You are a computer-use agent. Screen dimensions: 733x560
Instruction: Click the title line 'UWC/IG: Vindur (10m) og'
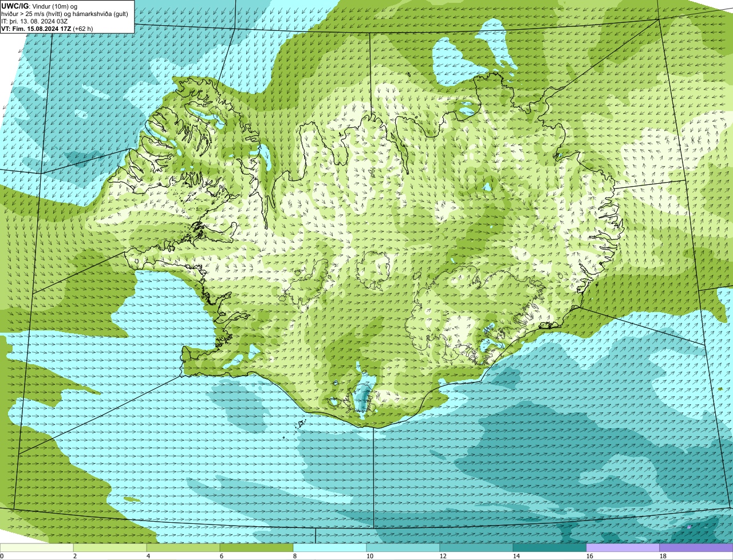[39, 6]
